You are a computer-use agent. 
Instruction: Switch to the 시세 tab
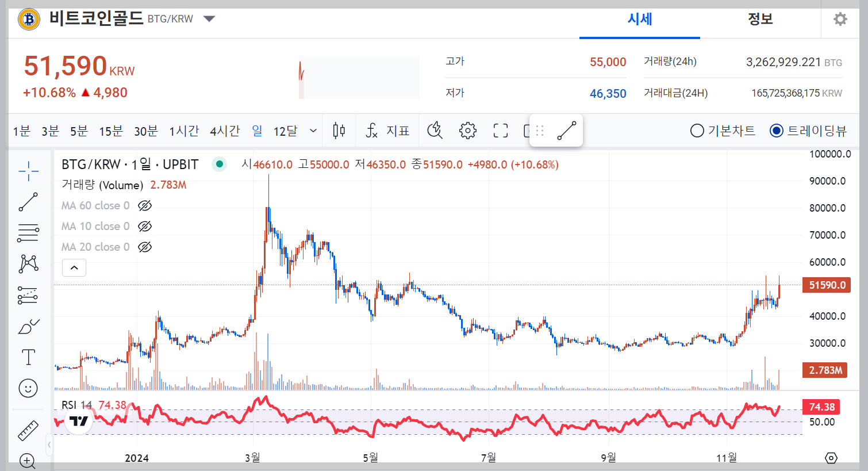coord(640,19)
